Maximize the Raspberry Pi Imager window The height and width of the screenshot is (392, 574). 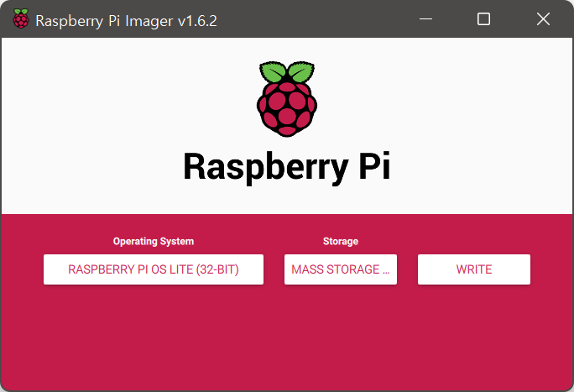pyautogui.click(x=483, y=19)
